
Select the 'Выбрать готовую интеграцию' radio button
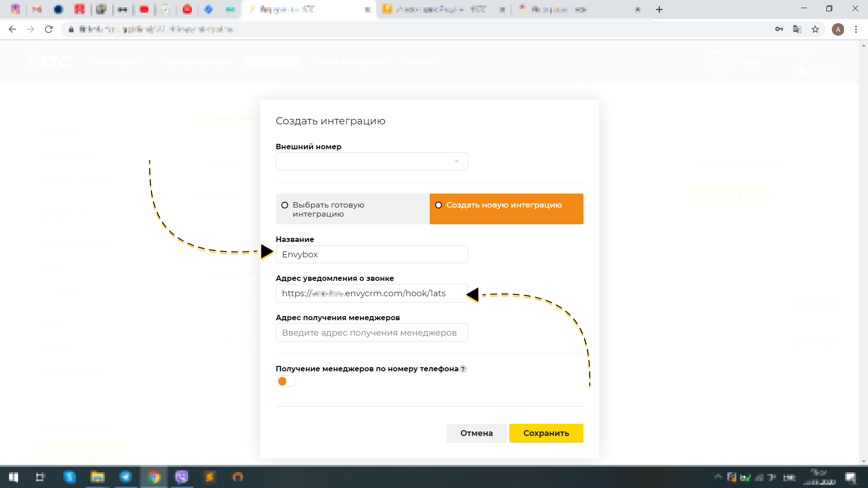tap(285, 205)
